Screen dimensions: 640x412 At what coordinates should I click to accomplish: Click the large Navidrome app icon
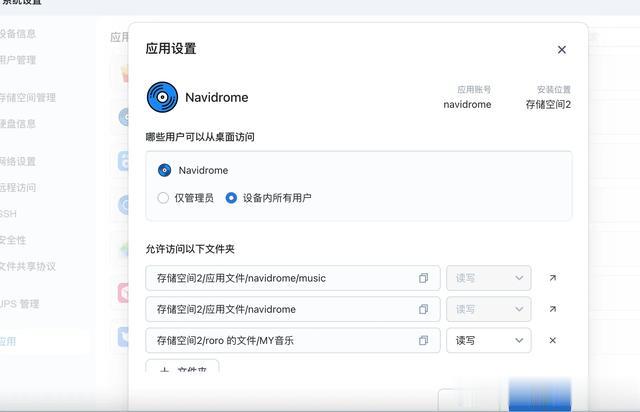point(162,97)
